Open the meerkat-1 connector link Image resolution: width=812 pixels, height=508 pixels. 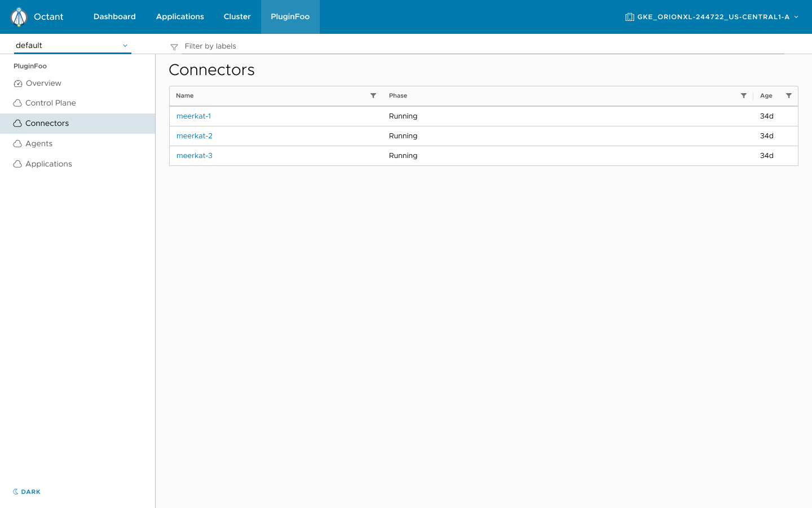point(193,116)
